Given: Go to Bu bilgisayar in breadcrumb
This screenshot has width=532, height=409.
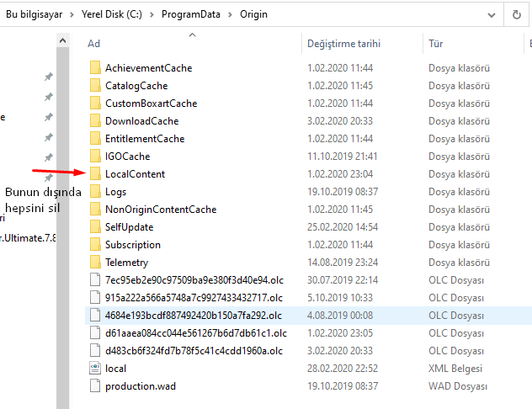Looking at the screenshot, I should point(35,14).
